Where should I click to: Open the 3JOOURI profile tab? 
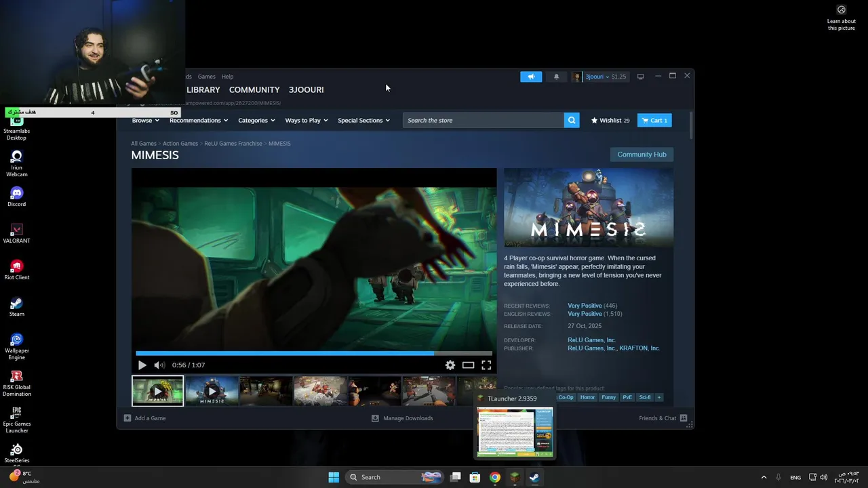pyautogui.click(x=306, y=89)
